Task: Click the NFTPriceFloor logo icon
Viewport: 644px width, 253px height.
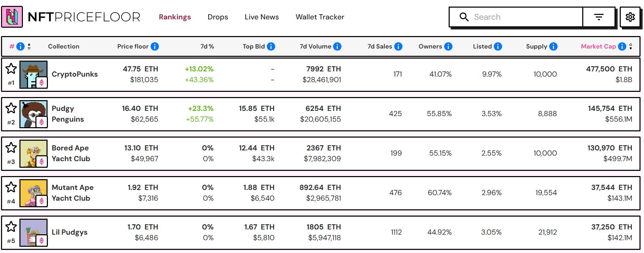Action: pos(12,17)
